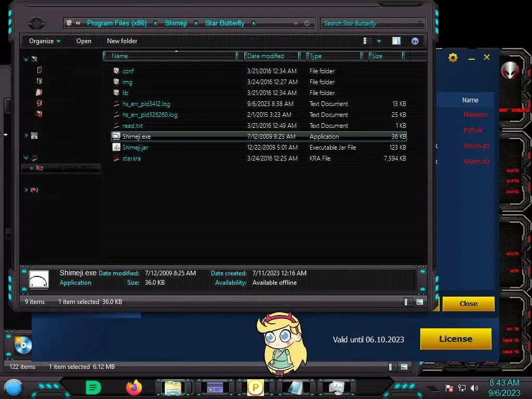Open File Explorer taskbar icon
532x399 pixels.
click(173, 388)
